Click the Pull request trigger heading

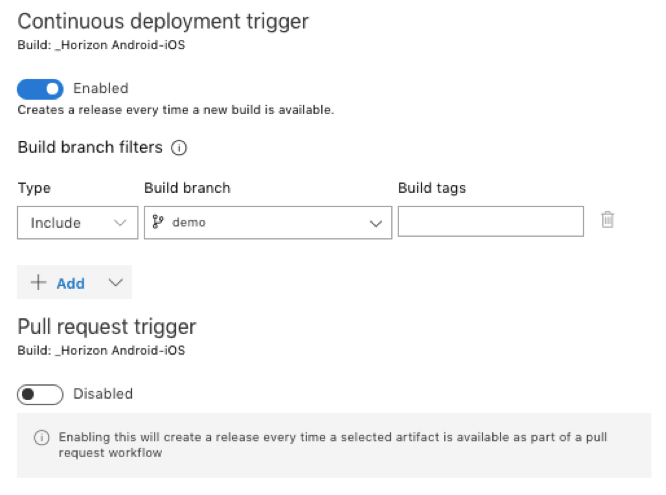click(x=107, y=327)
